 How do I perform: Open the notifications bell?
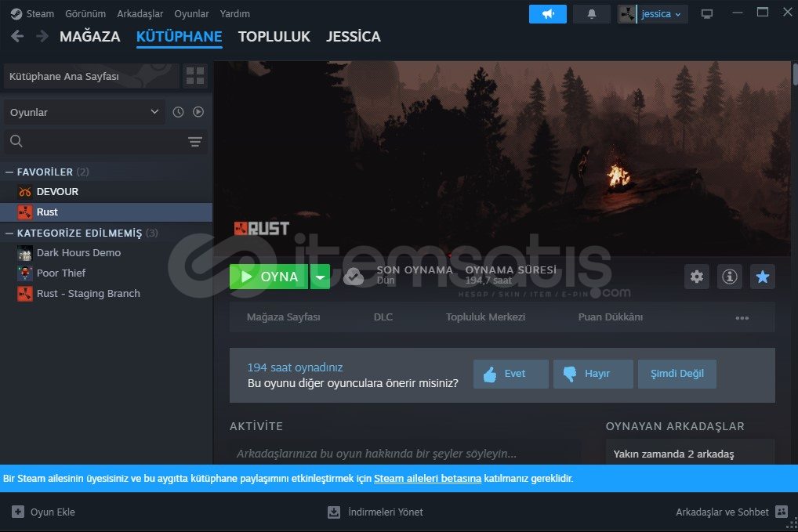(591, 14)
